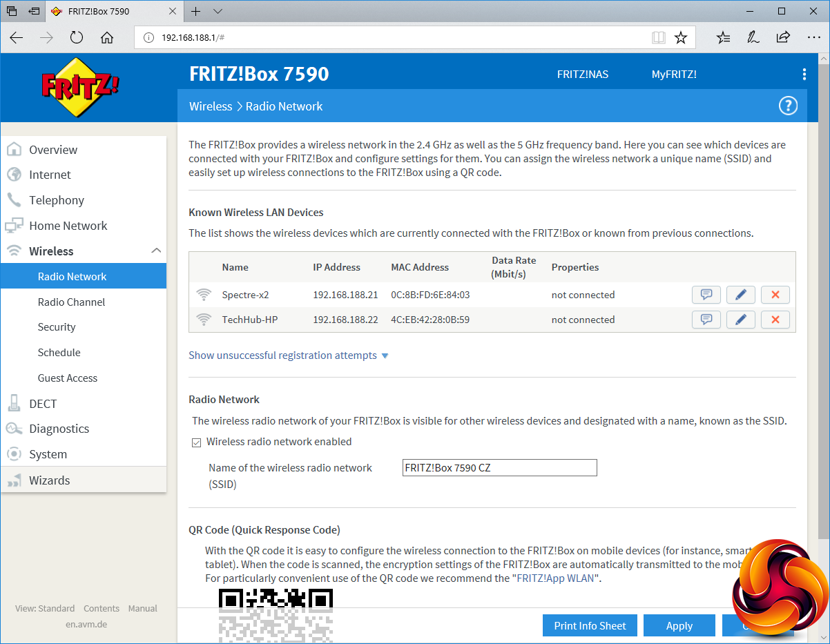Screen dimensions: 830x644
Task: Select Radio Channel submenu item
Action: coord(84,302)
